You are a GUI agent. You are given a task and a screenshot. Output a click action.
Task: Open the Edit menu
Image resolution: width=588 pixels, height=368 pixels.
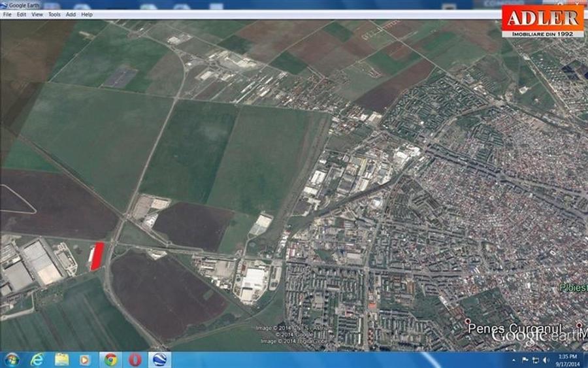tap(22, 14)
